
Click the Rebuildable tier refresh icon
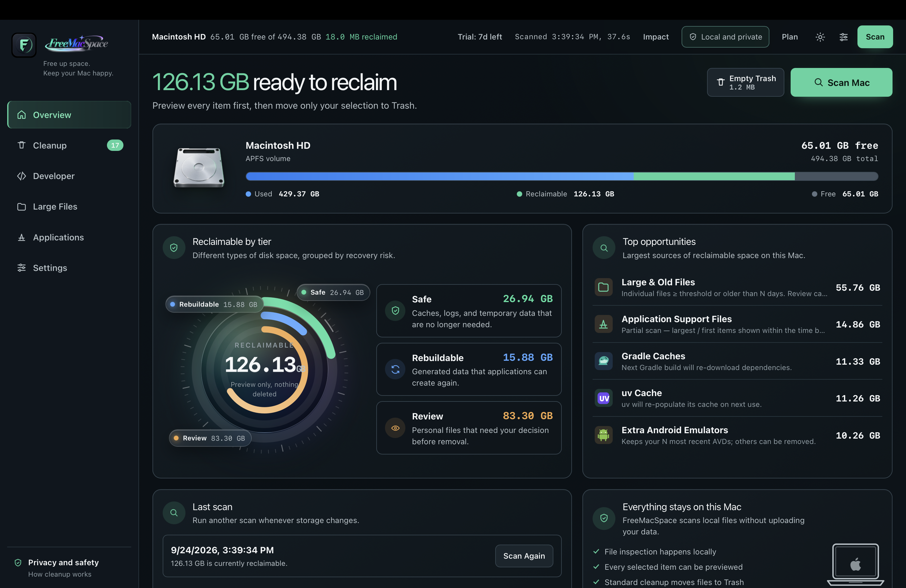[395, 369]
